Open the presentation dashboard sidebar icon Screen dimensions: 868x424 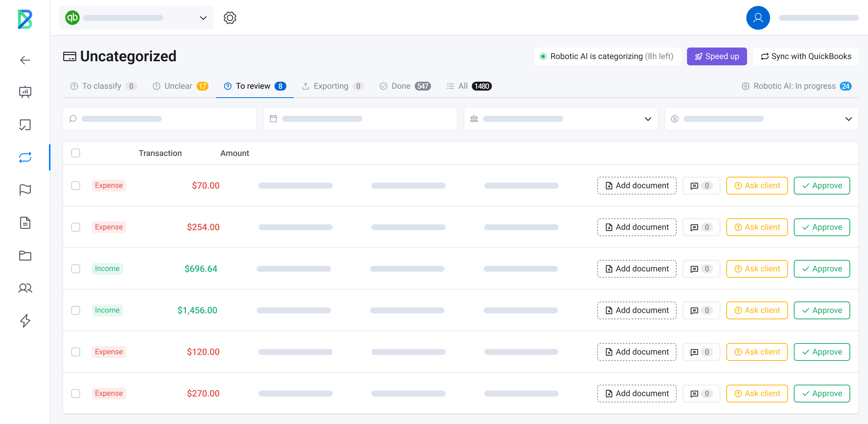pos(25,92)
